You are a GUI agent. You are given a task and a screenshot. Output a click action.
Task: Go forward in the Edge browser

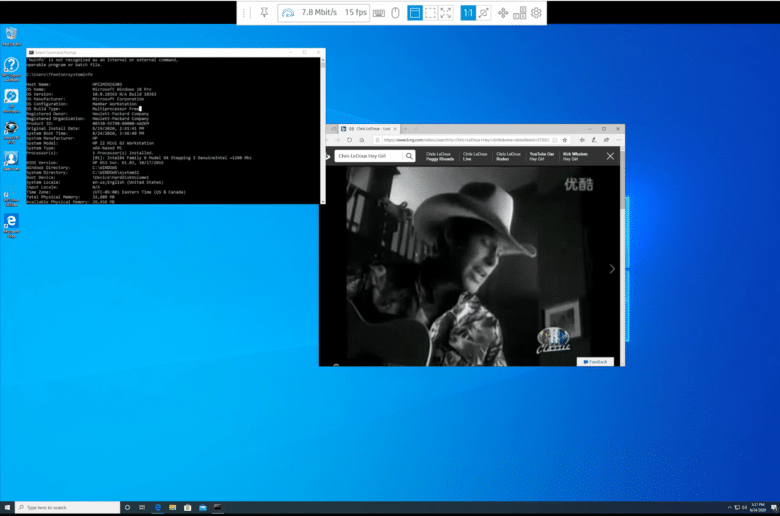(337, 140)
